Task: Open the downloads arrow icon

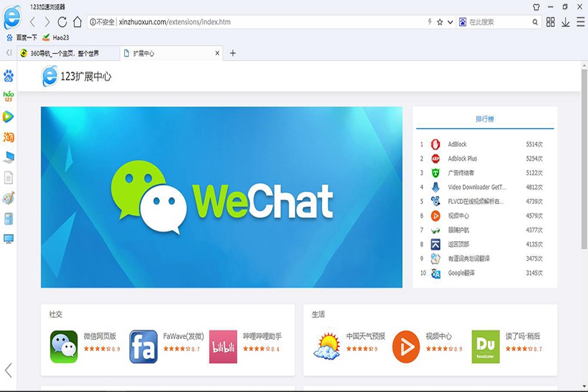Action: 566,22
